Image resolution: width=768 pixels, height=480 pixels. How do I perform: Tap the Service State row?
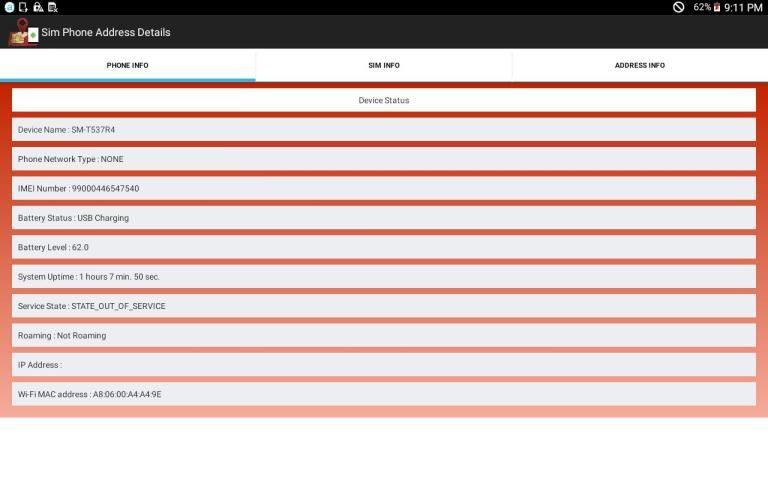tap(384, 306)
